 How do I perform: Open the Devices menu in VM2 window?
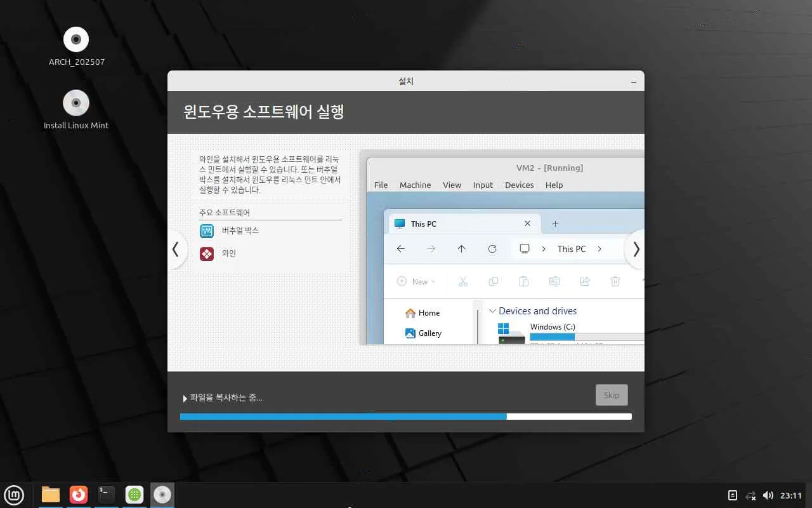520,185
